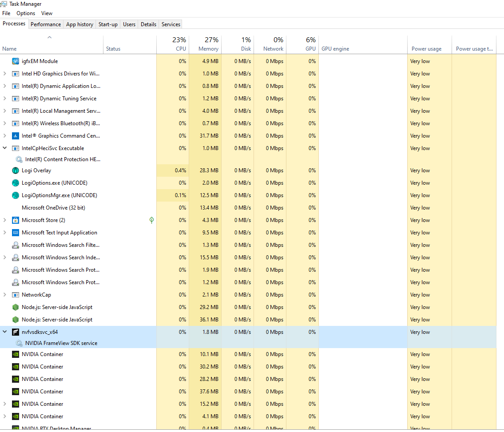504x432 pixels.
Task: Expand the NetworkCap process group
Action: click(x=5, y=295)
